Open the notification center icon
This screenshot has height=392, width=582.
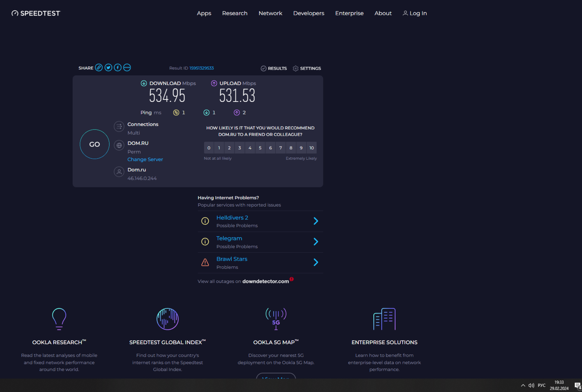[x=578, y=386]
